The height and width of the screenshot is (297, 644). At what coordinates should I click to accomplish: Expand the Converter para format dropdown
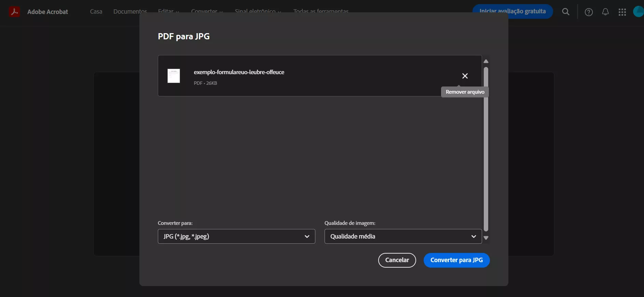(x=236, y=236)
